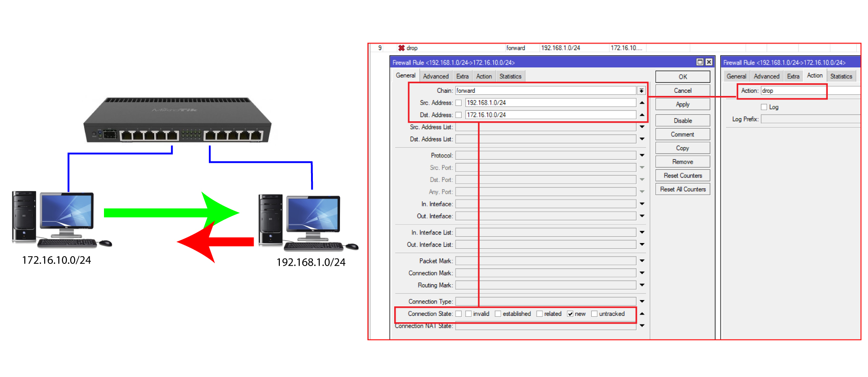Enable the invalid connection state checkbox
The height and width of the screenshot is (377, 868).
point(468,314)
